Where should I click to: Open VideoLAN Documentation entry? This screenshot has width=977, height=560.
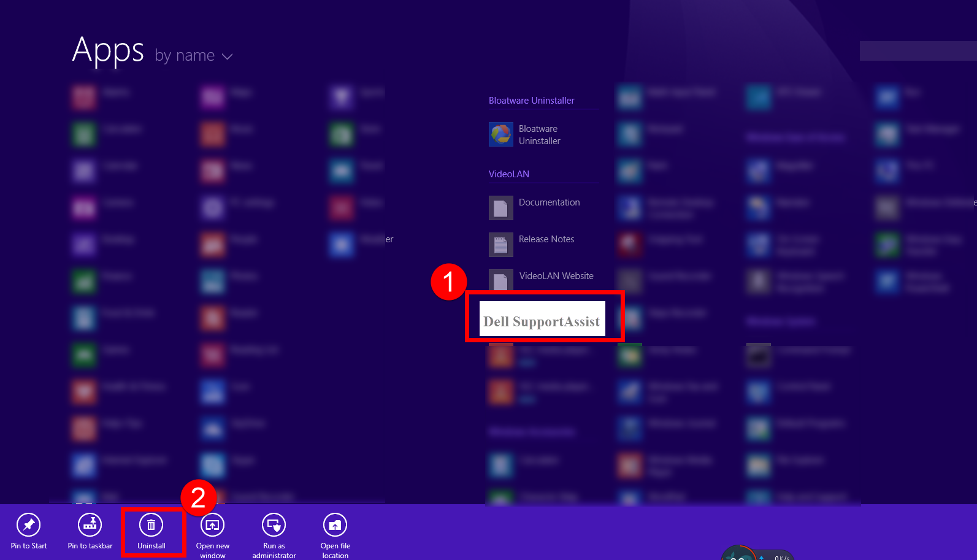tap(535, 208)
